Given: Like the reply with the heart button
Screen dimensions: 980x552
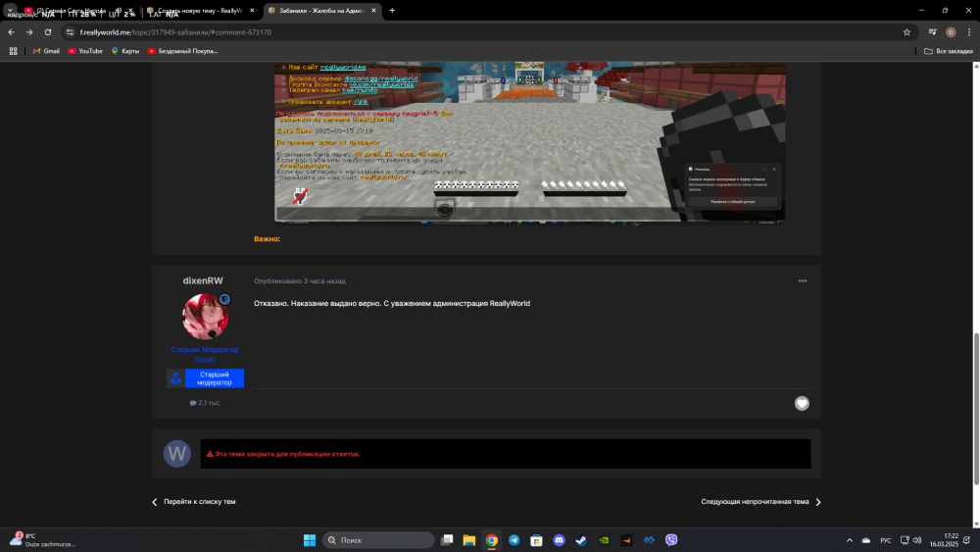Looking at the screenshot, I should 802,404.
